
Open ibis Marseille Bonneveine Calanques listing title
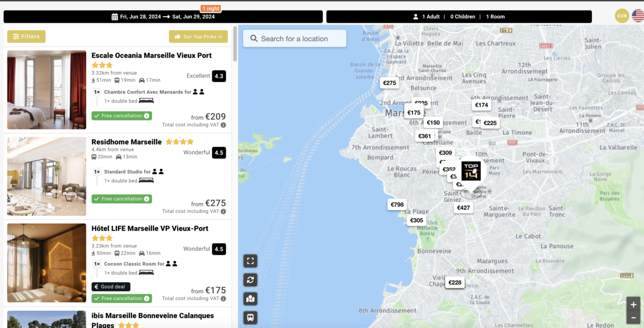(x=152, y=320)
